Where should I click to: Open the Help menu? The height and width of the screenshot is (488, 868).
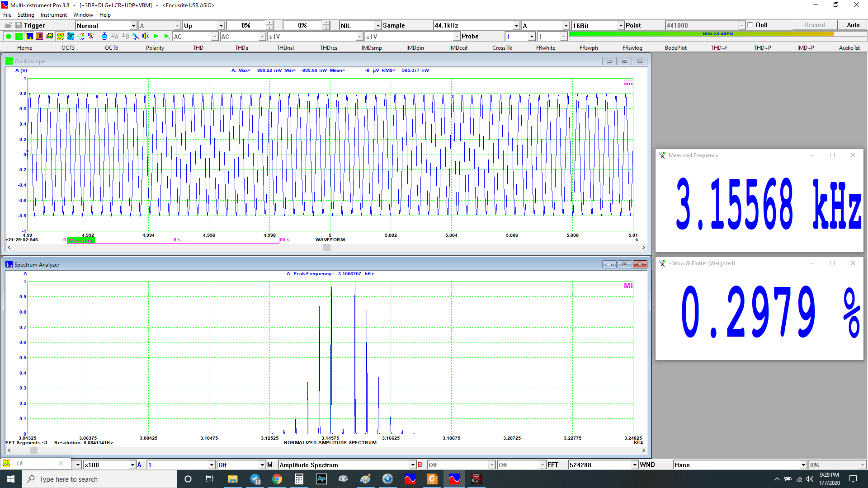(x=105, y=15)
